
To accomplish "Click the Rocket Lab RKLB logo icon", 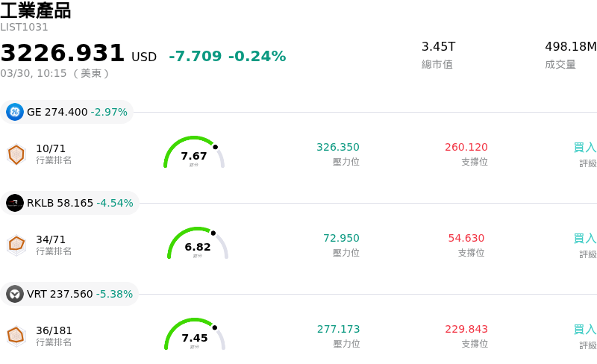I will (x=15, y=203).
